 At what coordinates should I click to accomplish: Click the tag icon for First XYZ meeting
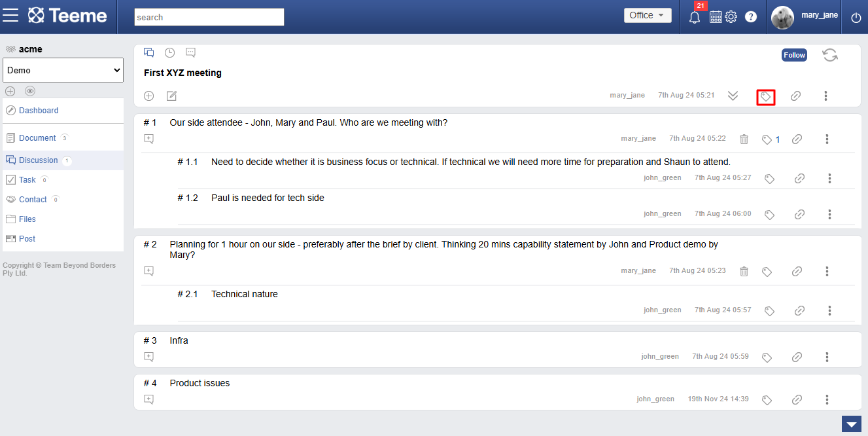coord(766,96)
